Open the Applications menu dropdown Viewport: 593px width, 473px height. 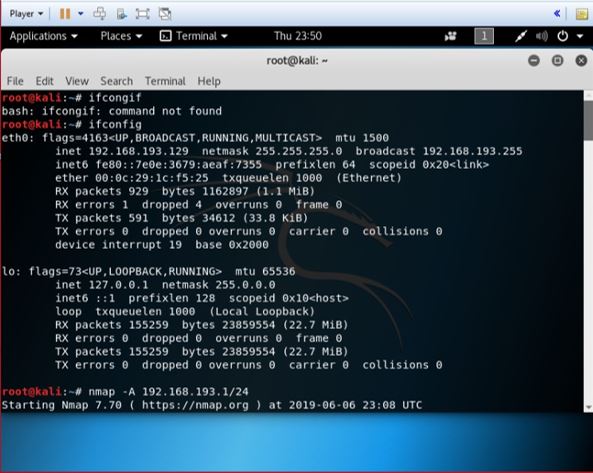(43, 36)
